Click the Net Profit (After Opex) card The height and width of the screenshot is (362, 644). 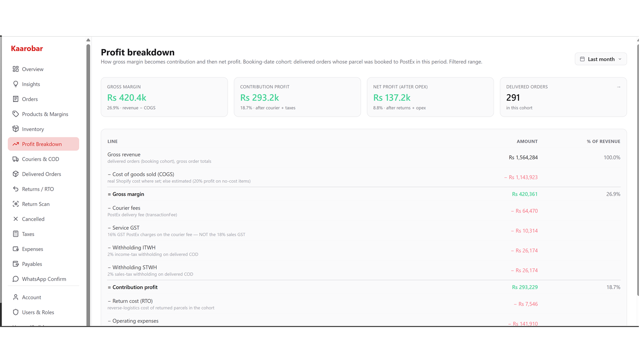pos(430,97)
